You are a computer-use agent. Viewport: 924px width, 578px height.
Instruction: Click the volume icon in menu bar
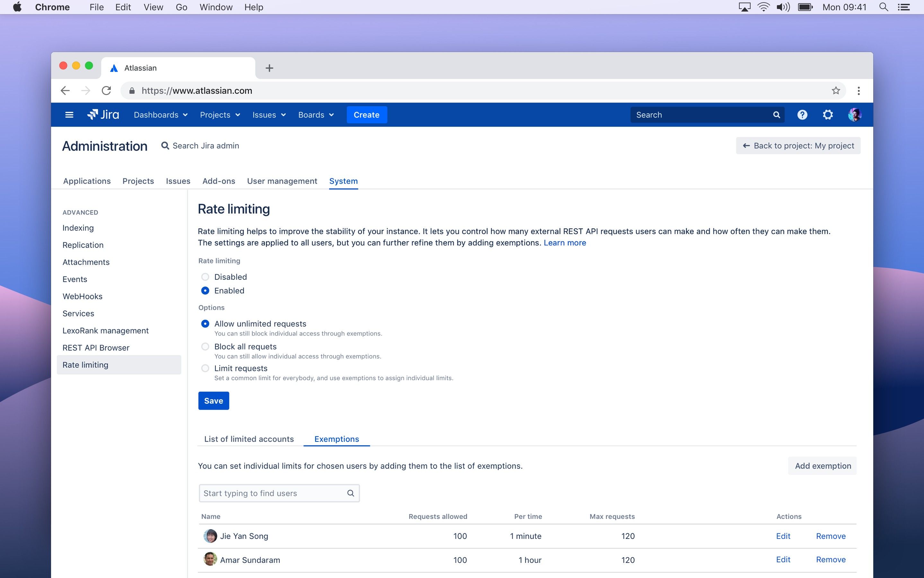coord(783,7)
